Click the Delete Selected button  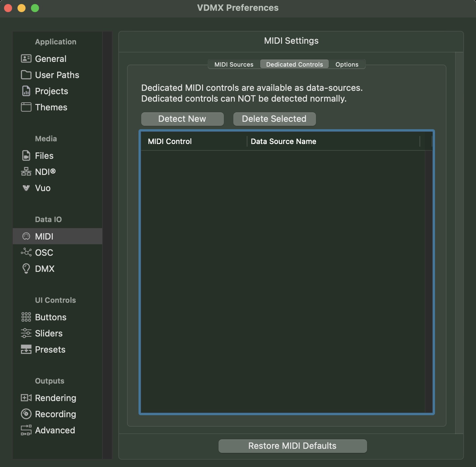(x=274, y=119)
